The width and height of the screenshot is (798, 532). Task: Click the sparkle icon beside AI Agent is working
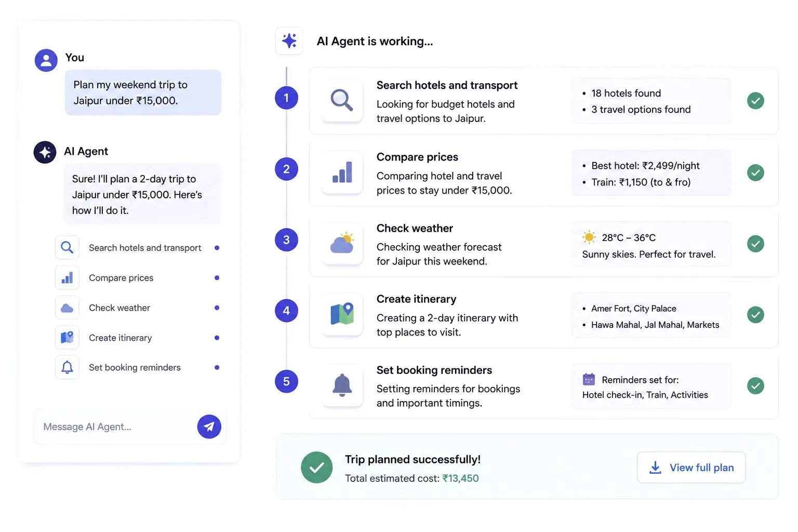[289, 41]
